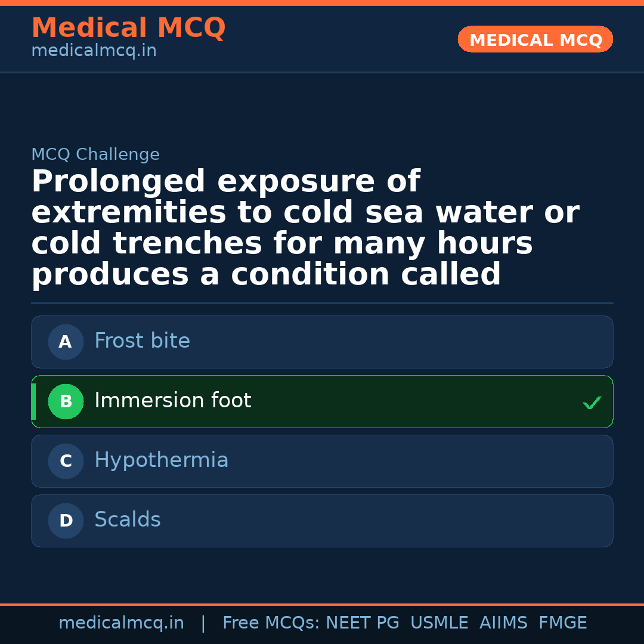Choose the Hypothermia answer option
Image resolution: width=644 pixels, height=644 pixels.
click(x=161, y=460)
